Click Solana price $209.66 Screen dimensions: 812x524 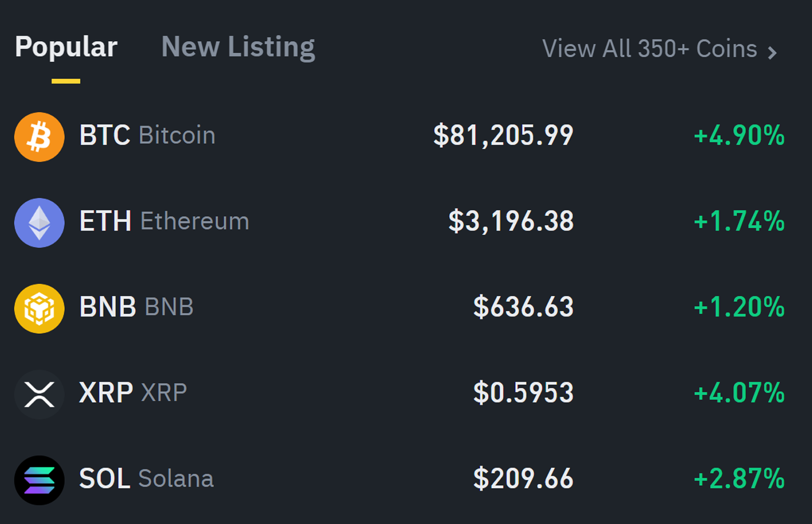pyautogui.click(x=523, y=479)
